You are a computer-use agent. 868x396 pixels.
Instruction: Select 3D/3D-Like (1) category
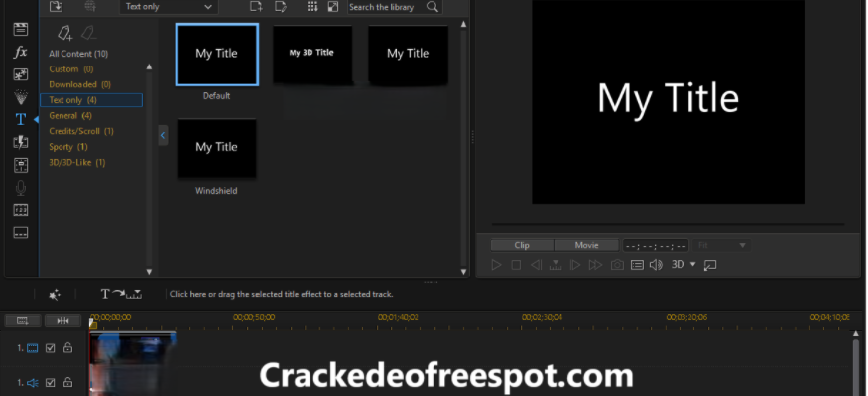pos(77,163)
